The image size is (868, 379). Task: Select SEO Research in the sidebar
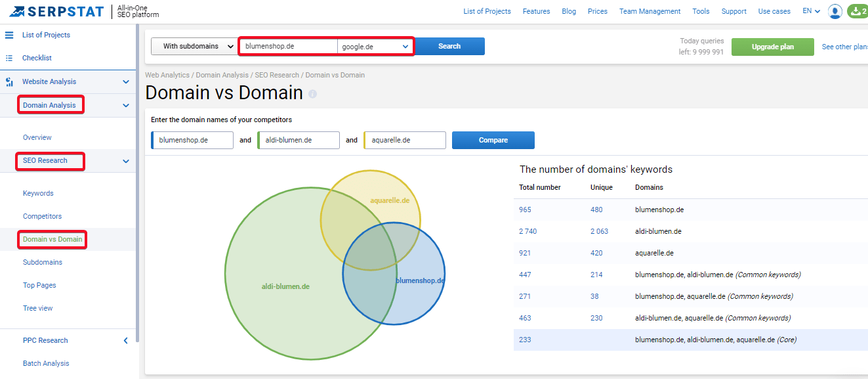(x=45, y=160)
